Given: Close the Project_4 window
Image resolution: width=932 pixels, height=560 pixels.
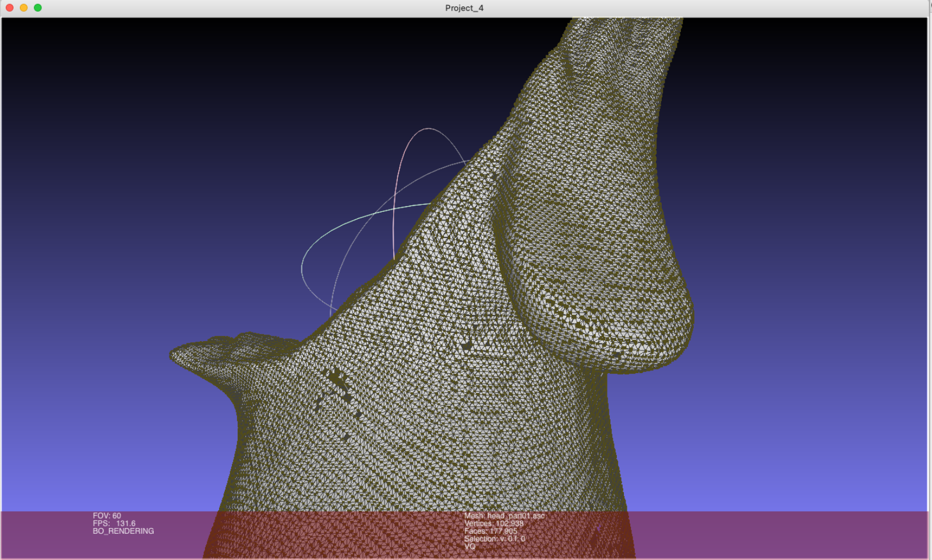Looking at the screenshot, I should [9, 8].
